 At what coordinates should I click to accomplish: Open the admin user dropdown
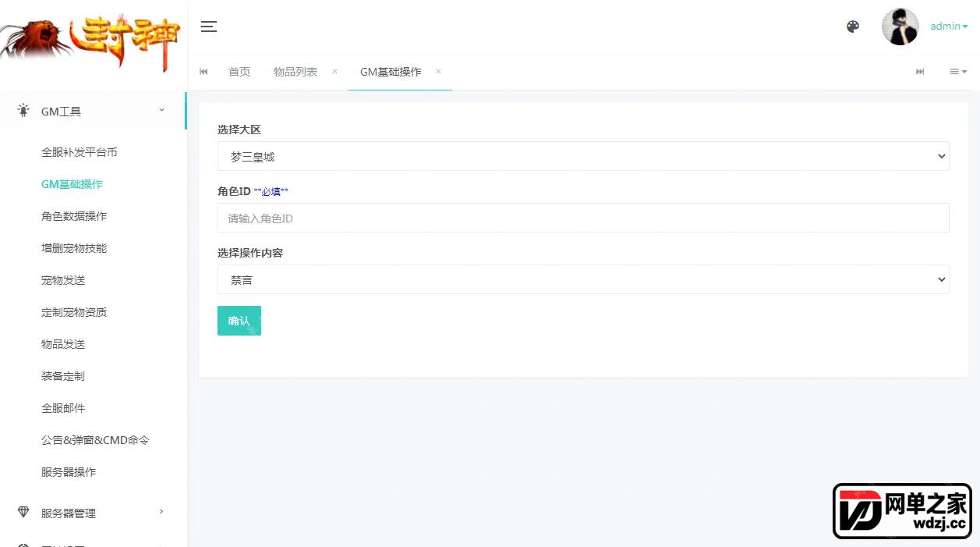[949, 27]
